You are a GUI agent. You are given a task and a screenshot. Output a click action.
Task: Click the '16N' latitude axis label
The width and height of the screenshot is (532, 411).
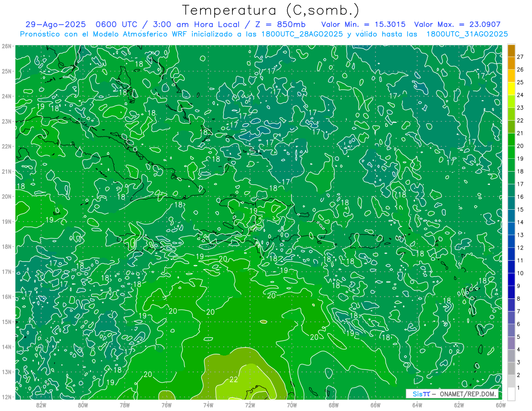click(x=7, y=297)
